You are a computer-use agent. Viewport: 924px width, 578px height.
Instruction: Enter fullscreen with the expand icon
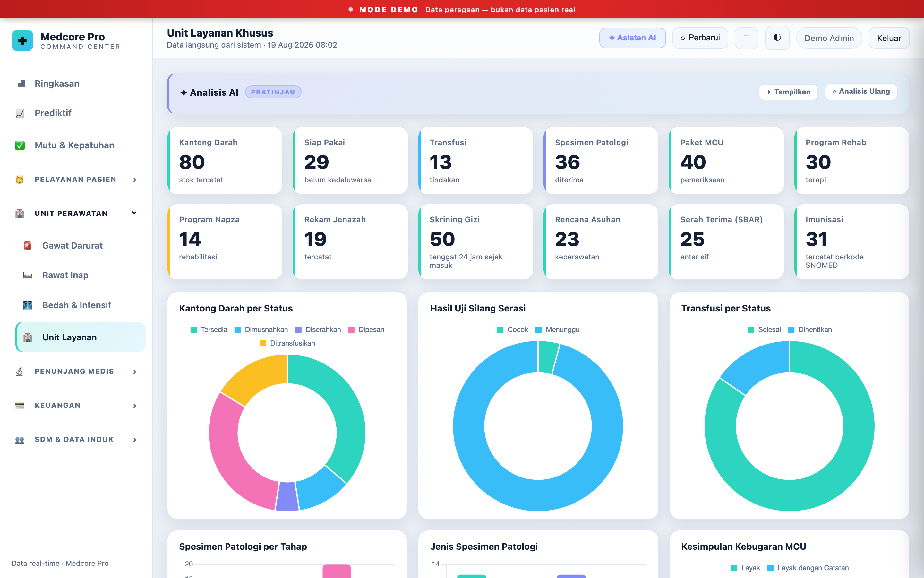click(746, 38)
